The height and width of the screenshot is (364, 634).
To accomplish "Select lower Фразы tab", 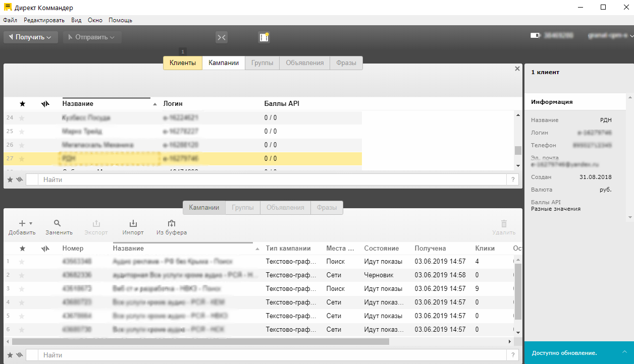I will click(x=327, y=207).
